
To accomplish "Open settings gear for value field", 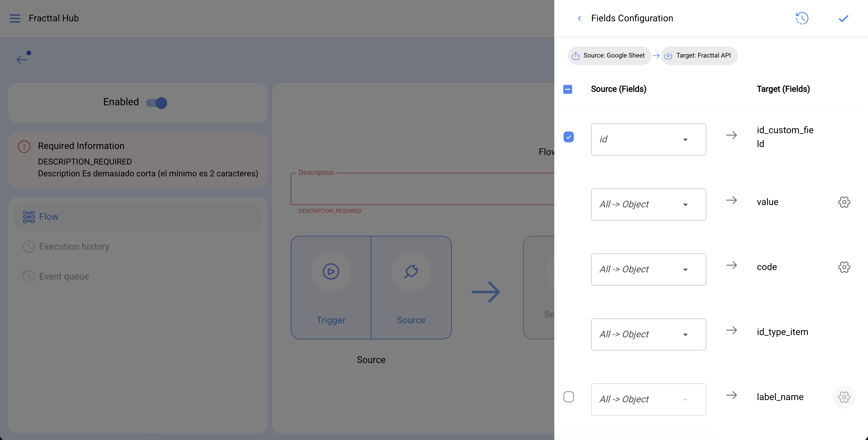I will coord(844,202).
